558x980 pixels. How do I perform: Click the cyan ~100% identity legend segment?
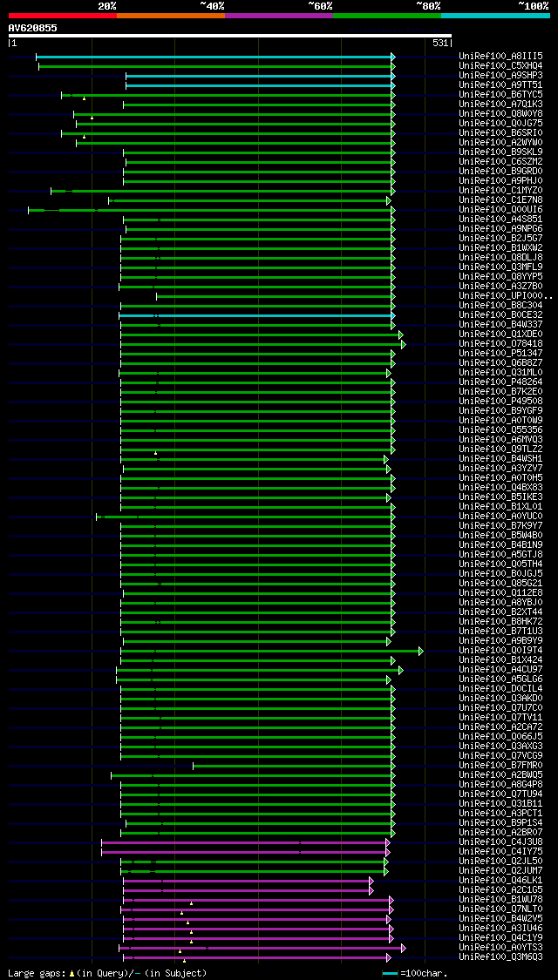tap(495, 15)
